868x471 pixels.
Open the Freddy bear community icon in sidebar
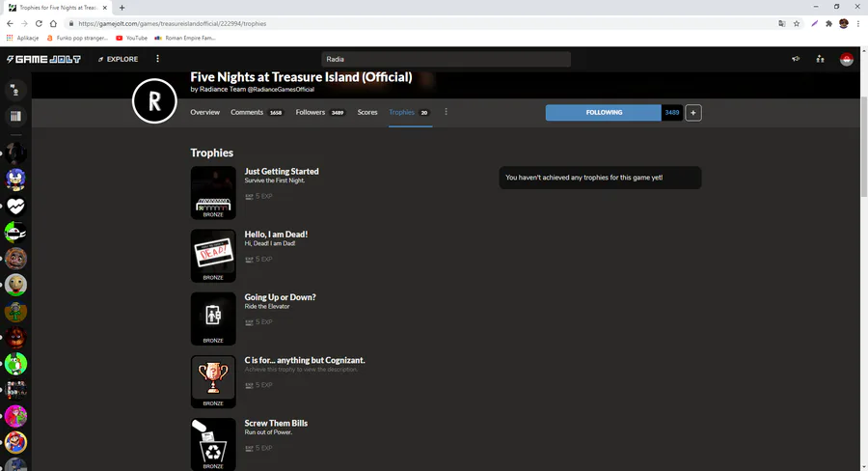pyautogui.click(x=15, y=259)
